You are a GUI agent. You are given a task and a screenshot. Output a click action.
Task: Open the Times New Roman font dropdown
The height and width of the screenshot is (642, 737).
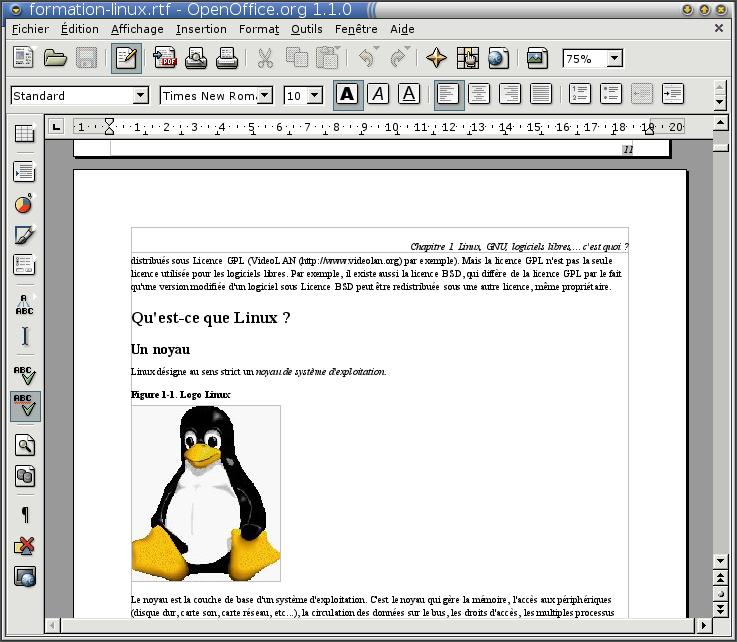pyautogui.click(x=265, y=96)
